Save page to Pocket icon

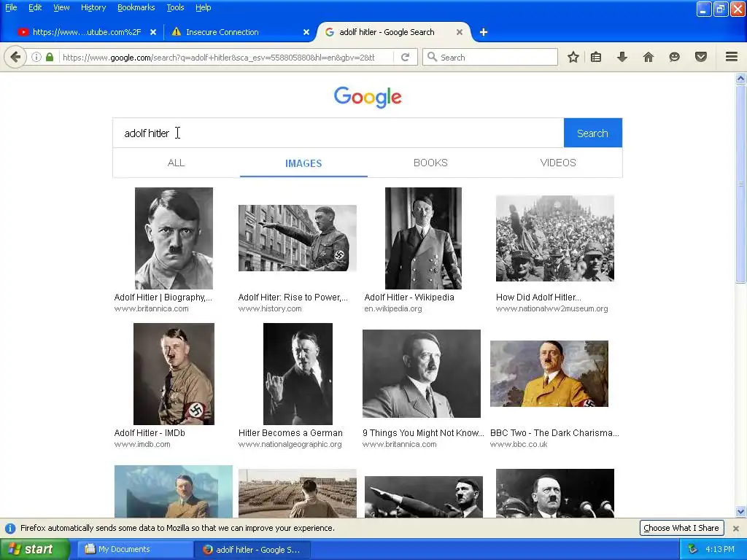click(x=701, y=57)
